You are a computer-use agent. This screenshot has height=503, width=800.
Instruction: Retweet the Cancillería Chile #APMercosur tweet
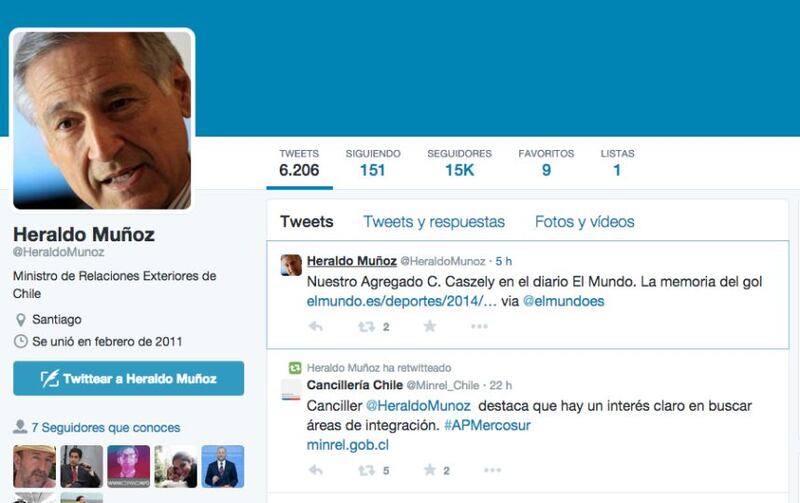point(366,470)
